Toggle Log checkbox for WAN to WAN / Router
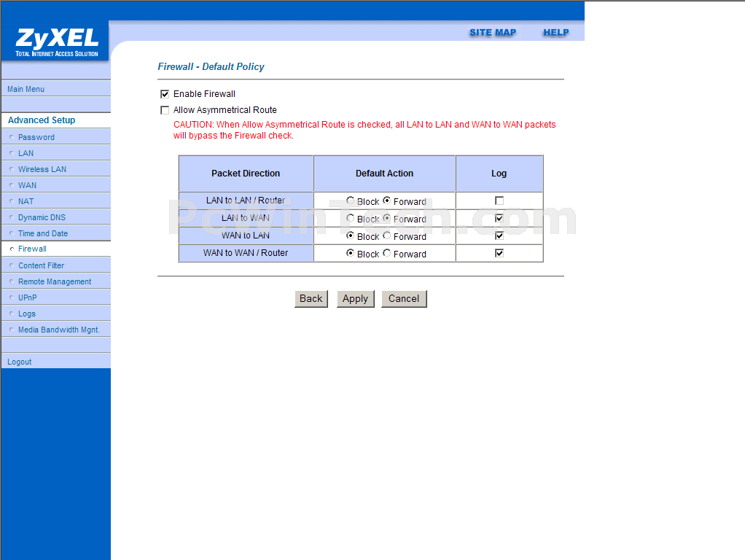The width and height of the screenshot is (745, 560). pyautogui.click(x=499, y=253)
